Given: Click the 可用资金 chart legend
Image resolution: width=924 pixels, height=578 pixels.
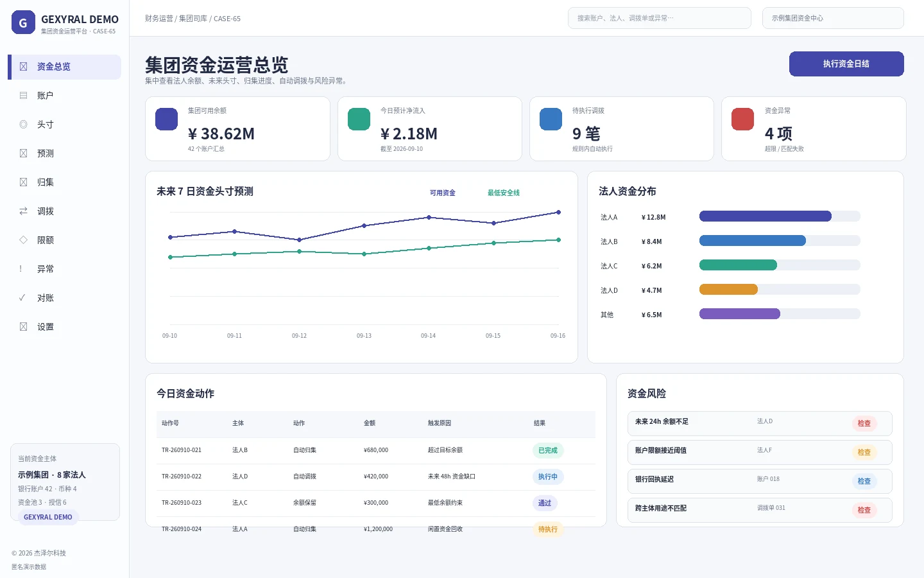Looking at the screenshot, I should coord(443,193).
